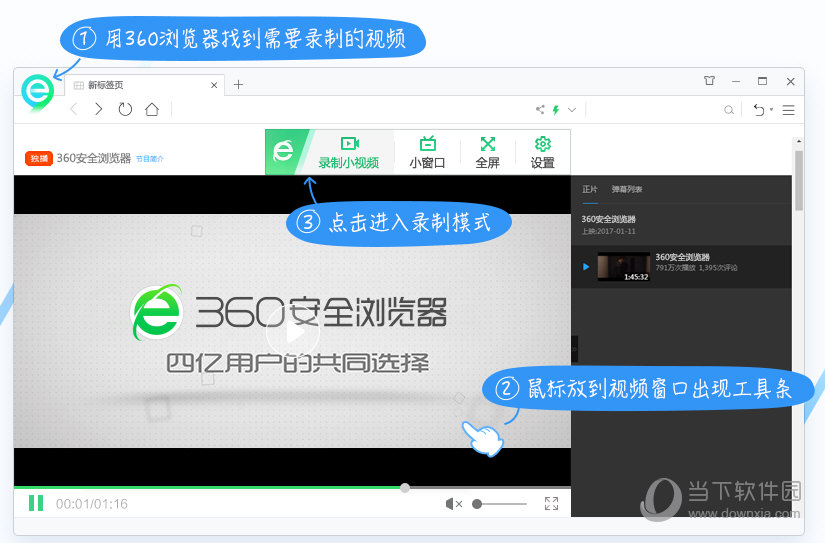Click the 360安全浏览器 program title
The height and width of the screenshot is (543, 825).
[94, 158]
